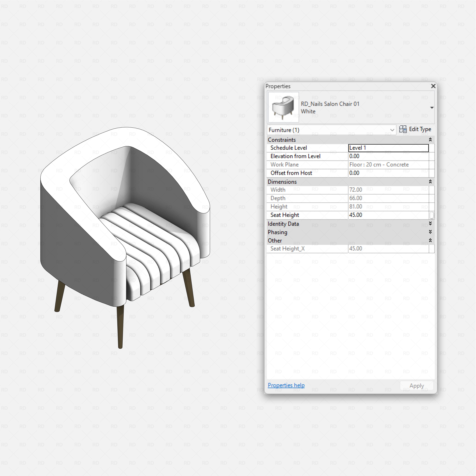476x476 pixels.
Task: Close the Properties palette
Action: [x=433, y=86]
